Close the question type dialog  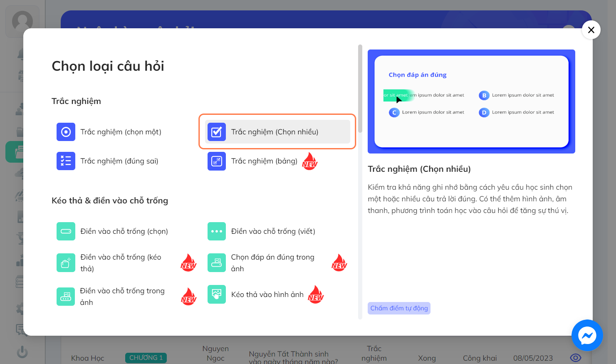click(591, 30)
